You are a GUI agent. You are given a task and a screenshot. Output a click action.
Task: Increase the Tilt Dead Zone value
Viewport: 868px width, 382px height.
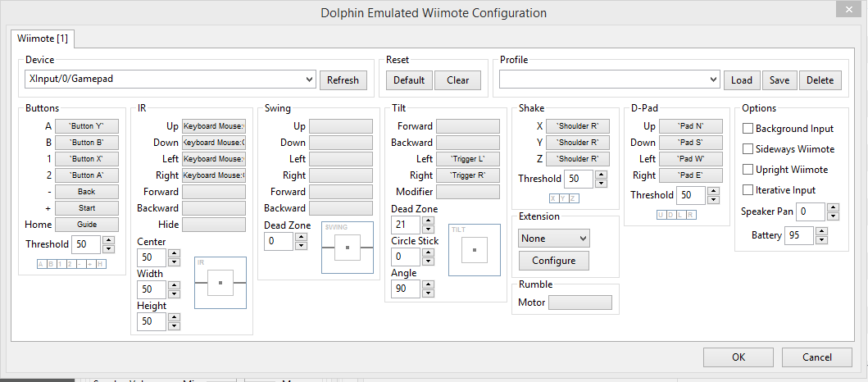pos(428,221)
